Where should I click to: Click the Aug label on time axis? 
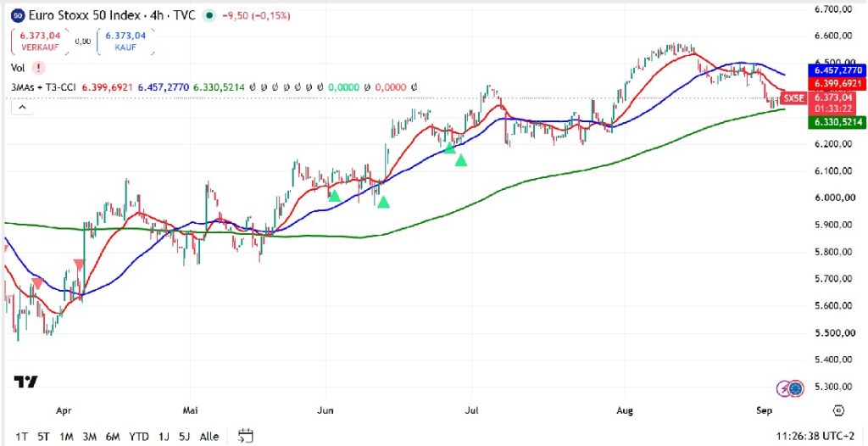coord(625,411)
